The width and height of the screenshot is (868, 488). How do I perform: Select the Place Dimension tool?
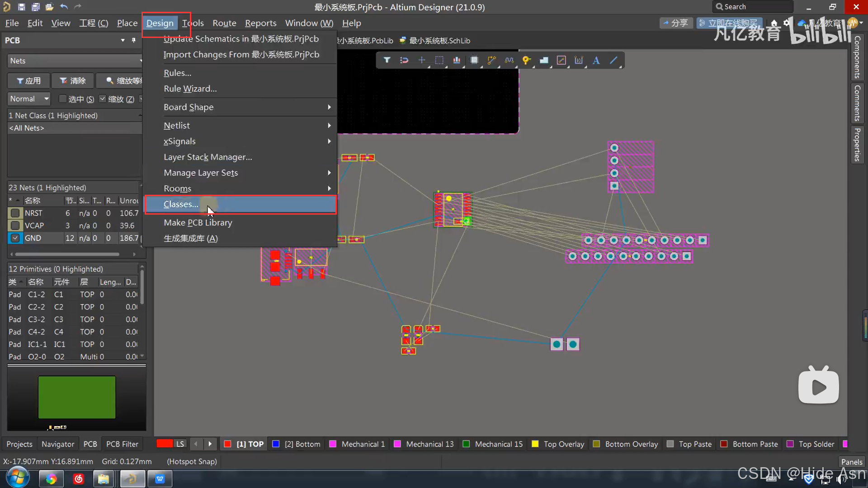[x=579, y=60]
